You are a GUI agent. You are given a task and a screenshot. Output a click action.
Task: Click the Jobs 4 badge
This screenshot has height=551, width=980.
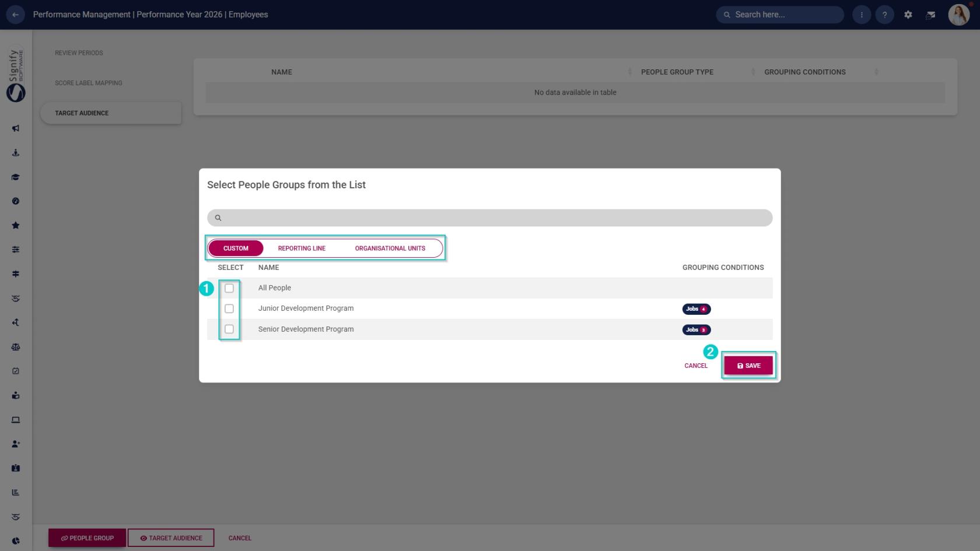pos(696,309)
